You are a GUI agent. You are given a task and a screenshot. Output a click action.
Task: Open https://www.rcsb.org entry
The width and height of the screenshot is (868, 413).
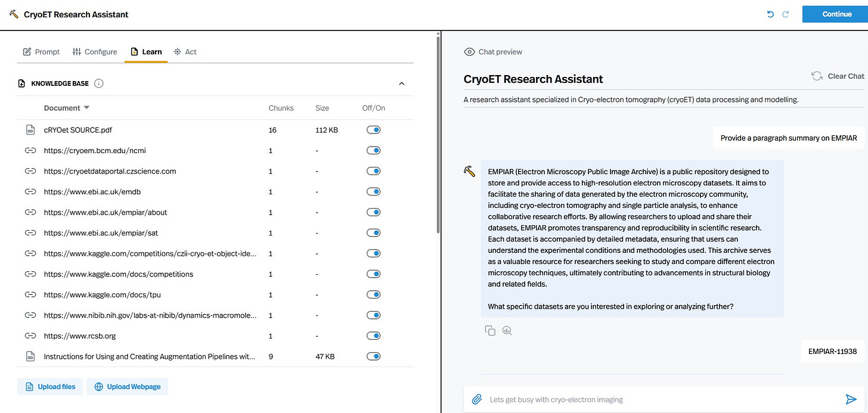[x=80, y=336]
